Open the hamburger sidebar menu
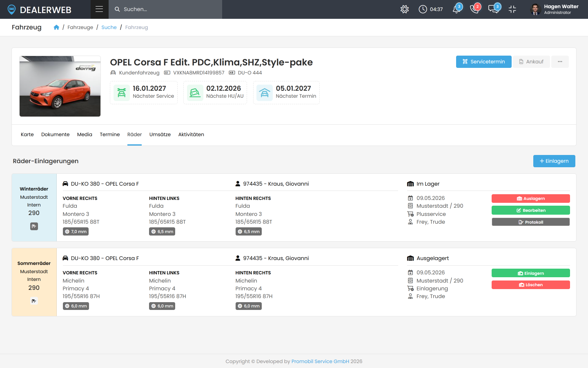The image size is (588, 368). pos(99,9)
